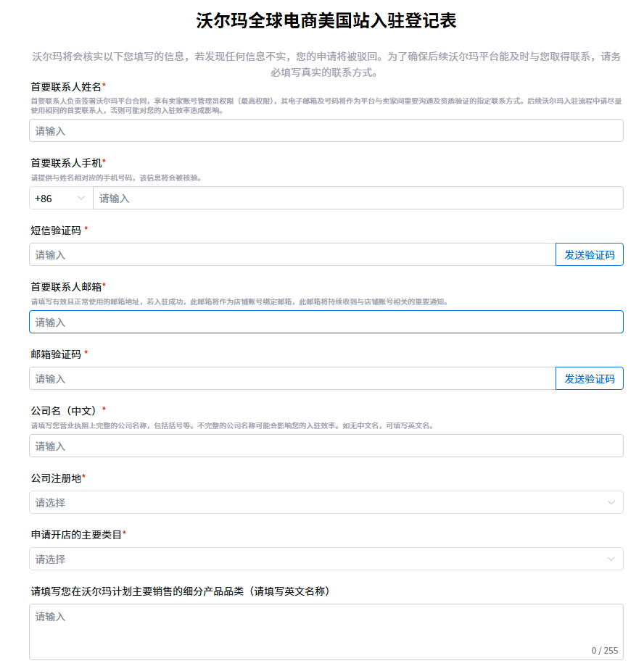Click the label 公司名（中文）
644x666 pixels.
tap(66, 411)
